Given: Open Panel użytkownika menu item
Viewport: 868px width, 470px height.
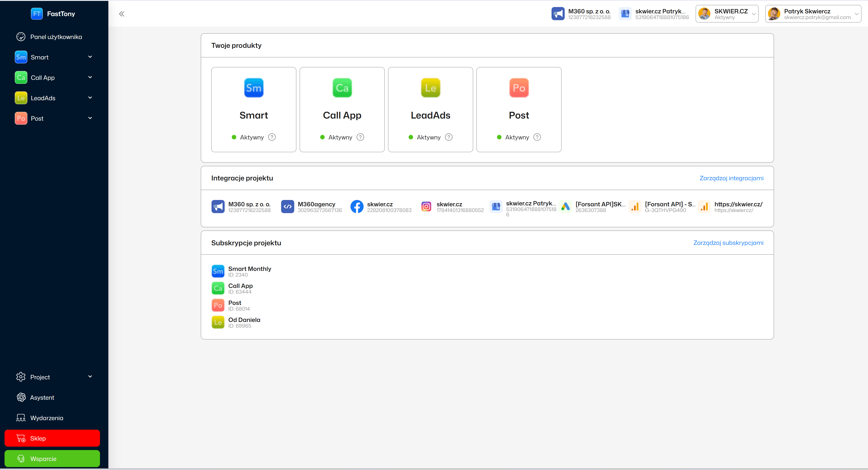Looking at the screenshot, I should tap(56, 37).
